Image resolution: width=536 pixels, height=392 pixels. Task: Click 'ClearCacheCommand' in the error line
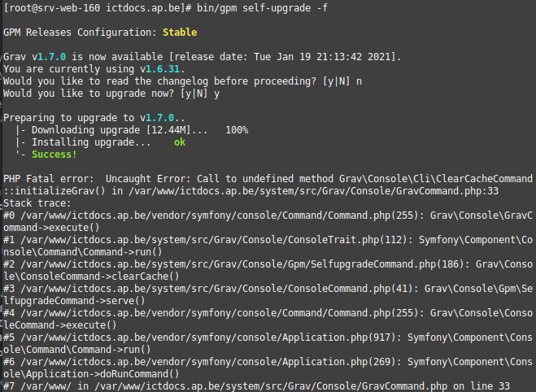click(485, 179)
